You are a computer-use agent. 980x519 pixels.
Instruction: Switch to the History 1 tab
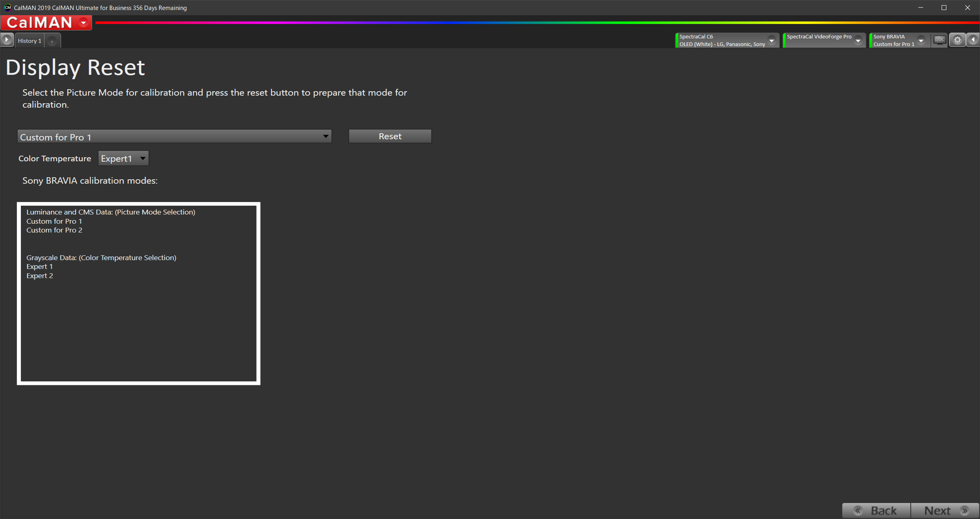coord(30,41)
